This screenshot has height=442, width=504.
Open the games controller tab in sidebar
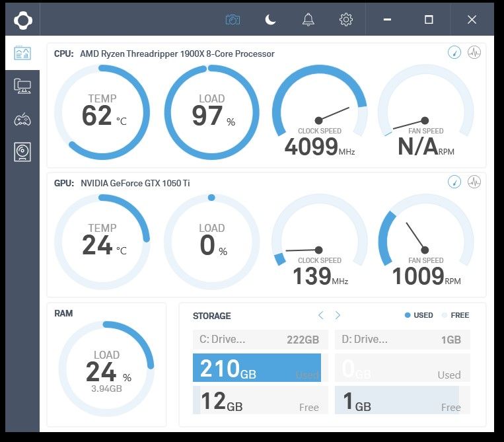22,120
